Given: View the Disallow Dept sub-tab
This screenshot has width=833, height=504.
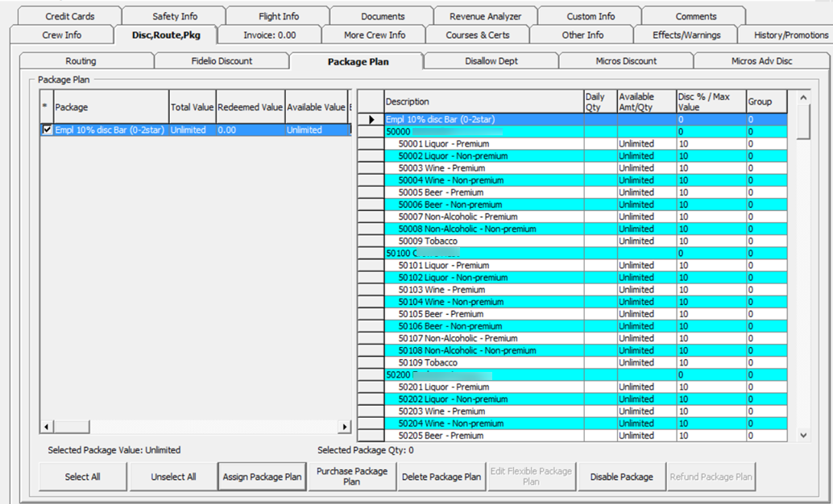Looking at the screenshot, I should (491, 60).
